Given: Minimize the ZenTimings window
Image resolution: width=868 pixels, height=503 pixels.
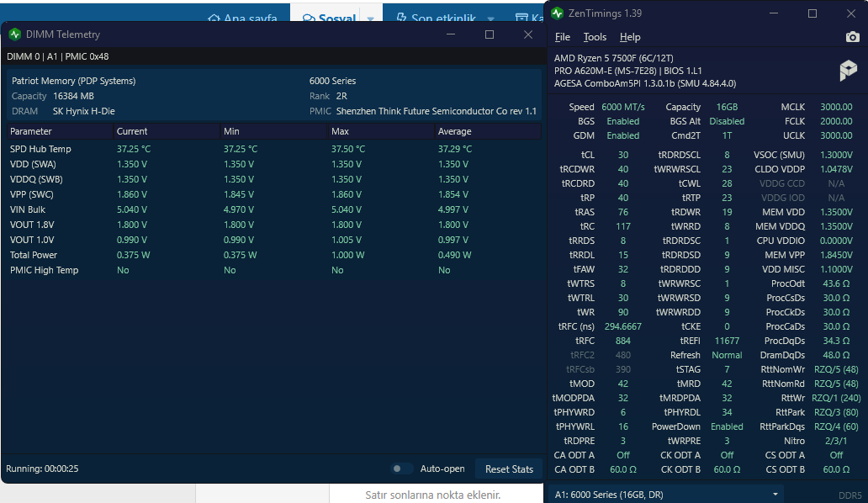Looking at the screenshot, I should [774, 13].
